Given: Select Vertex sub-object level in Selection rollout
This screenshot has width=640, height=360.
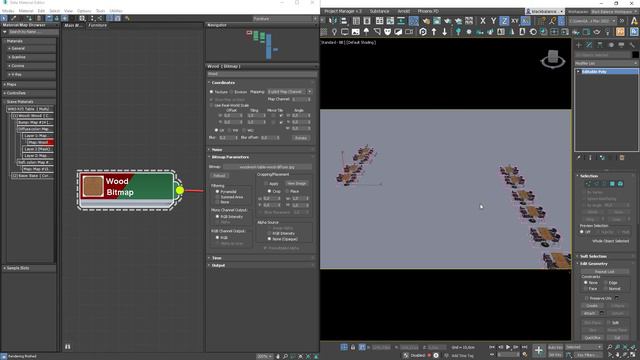Looking at the screenshot, I should (588, 184).
